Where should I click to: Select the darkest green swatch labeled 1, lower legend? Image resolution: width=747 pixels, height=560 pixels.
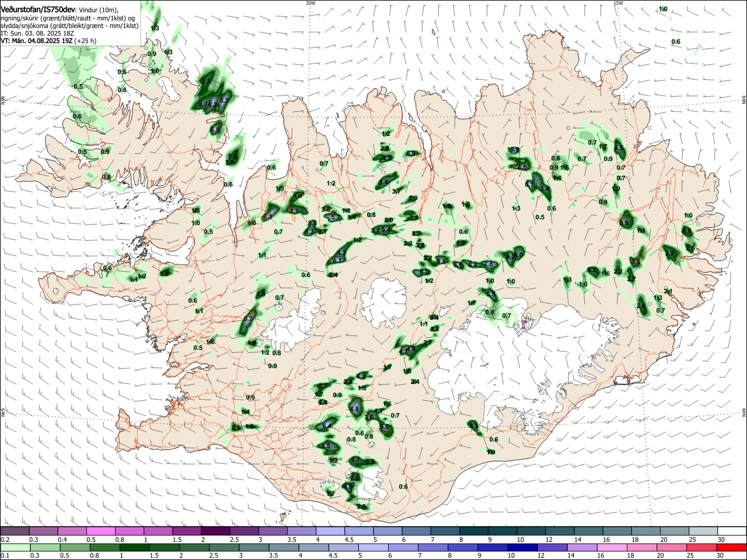coord(134,548)
